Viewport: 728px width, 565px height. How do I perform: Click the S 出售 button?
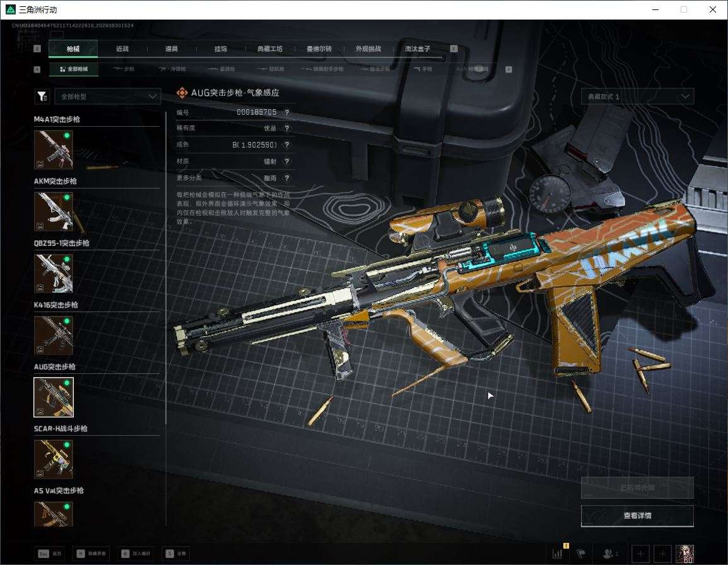coord(176,554)
